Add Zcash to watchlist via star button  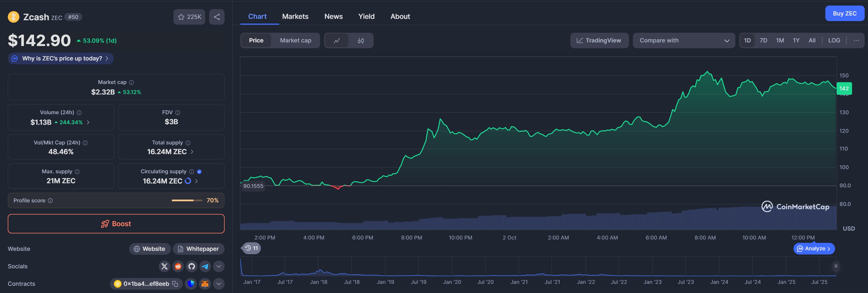[x=189, y=17]
